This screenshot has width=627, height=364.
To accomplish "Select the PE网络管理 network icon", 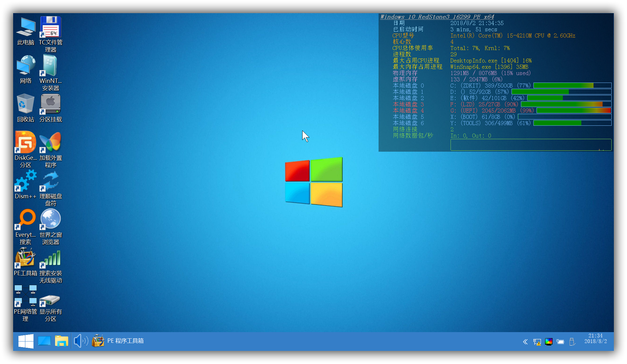I will (26, 296).
